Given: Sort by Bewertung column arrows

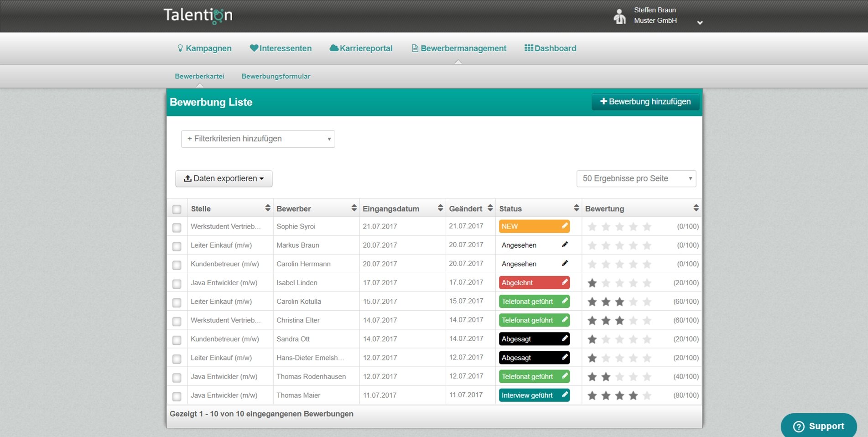Looking at the screenshot, I should click(696, 208).
